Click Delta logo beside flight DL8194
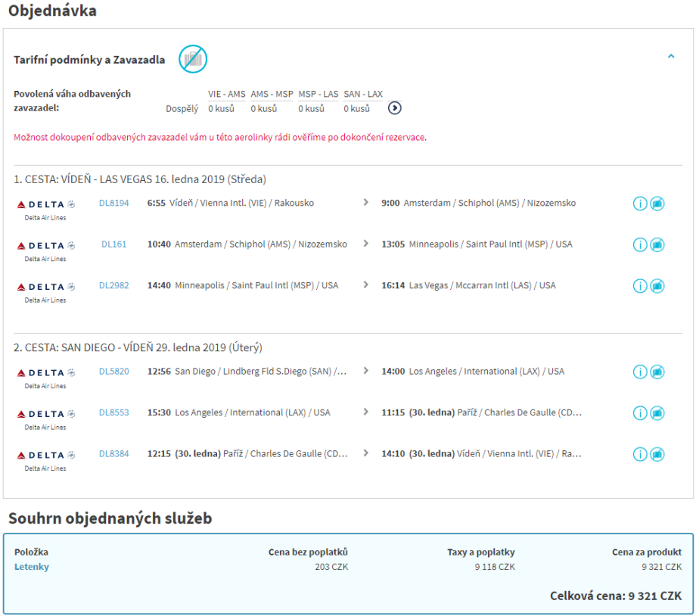The height and width of the screenshot is (616, 696). (x=46, y=204)
